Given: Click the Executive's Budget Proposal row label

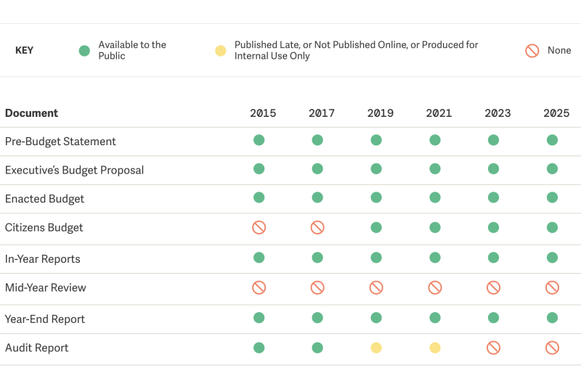Looking at the screenshot, I should 75,170.
